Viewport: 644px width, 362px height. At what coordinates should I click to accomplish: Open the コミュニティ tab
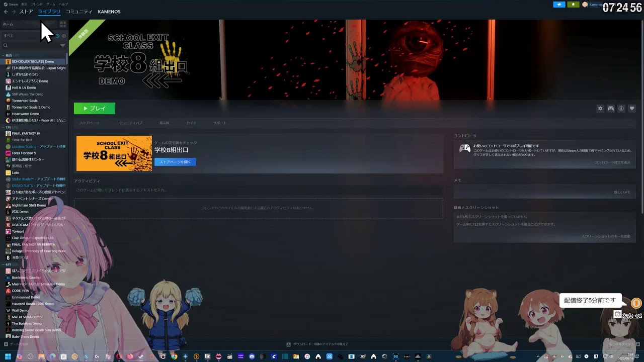(79, 12)
